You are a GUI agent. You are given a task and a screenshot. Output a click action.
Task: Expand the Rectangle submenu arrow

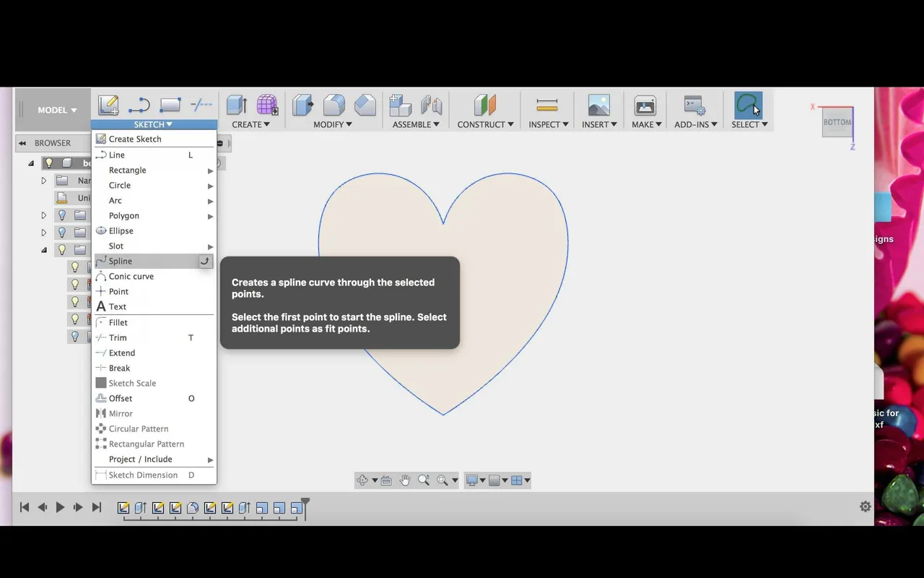[x=210, y=171]
